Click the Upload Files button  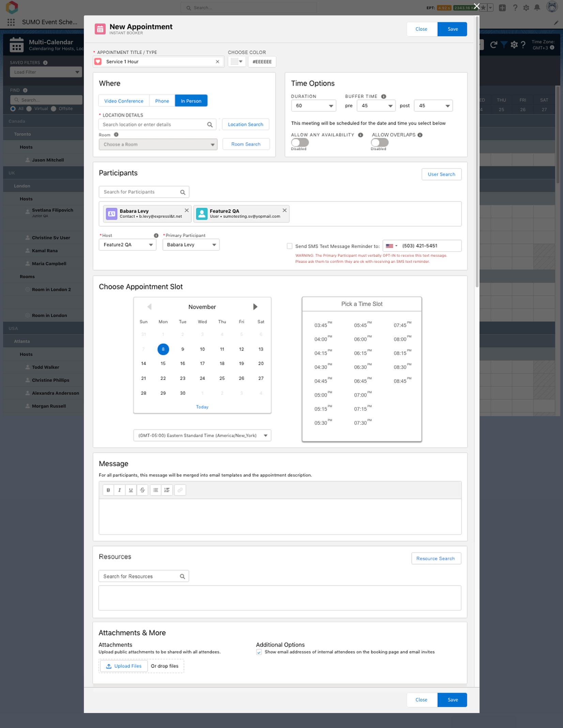123,666
